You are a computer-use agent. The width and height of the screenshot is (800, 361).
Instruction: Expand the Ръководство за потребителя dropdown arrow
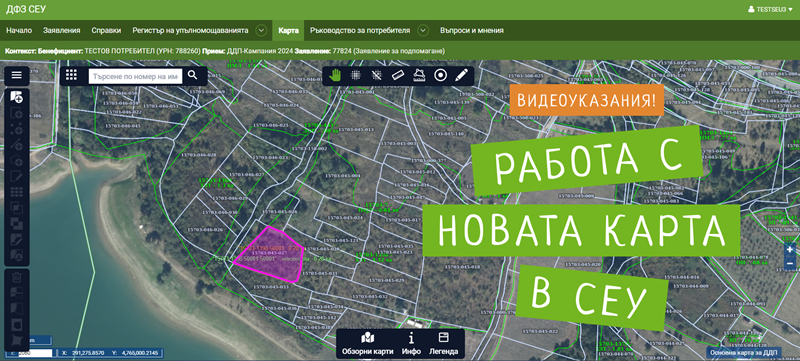423,31
